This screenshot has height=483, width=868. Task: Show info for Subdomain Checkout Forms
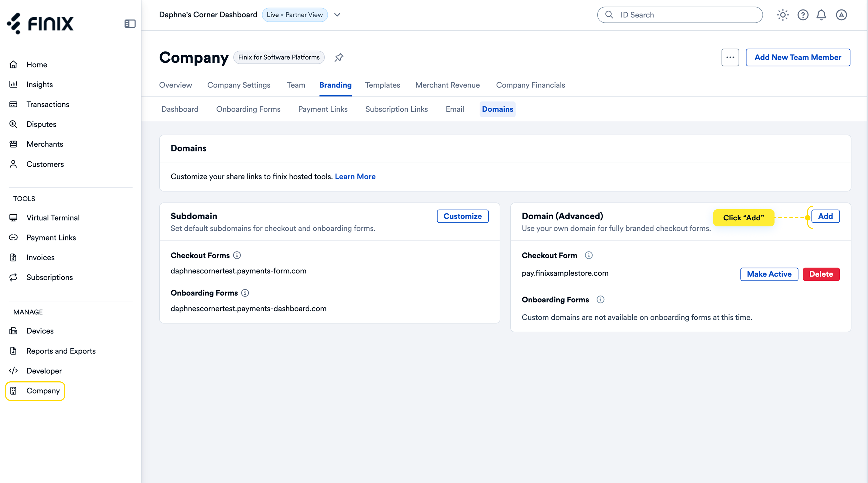pyautogui.click(x=237, y=255)
